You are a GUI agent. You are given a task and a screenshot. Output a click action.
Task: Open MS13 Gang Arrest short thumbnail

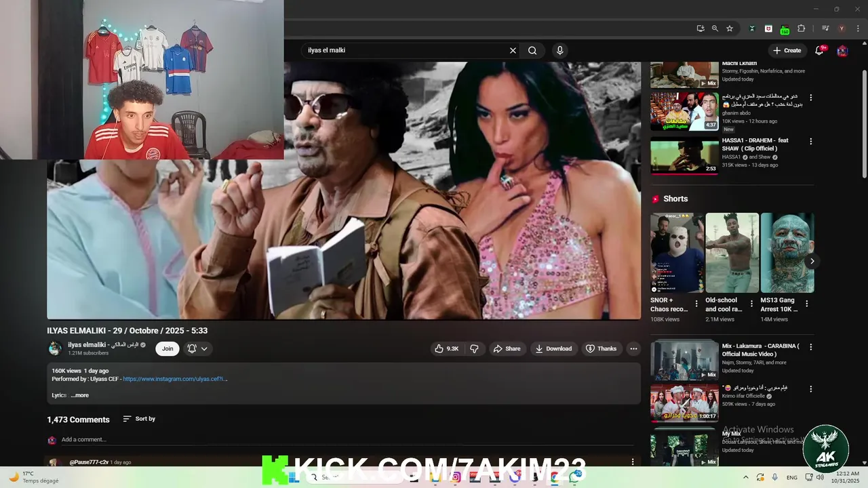(x=787, y=253)
